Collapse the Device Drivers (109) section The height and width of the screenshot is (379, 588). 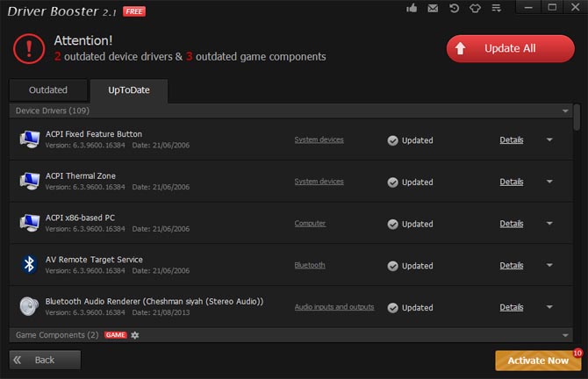pos(565,111)
